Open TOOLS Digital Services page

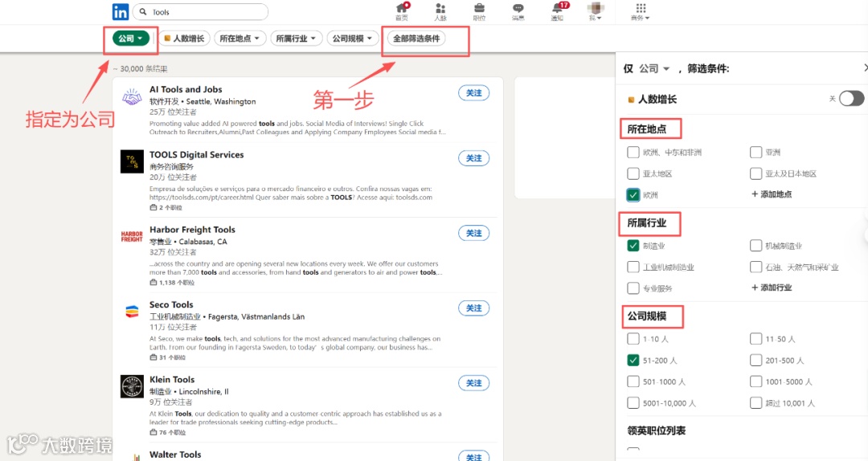tap(197, 154)
